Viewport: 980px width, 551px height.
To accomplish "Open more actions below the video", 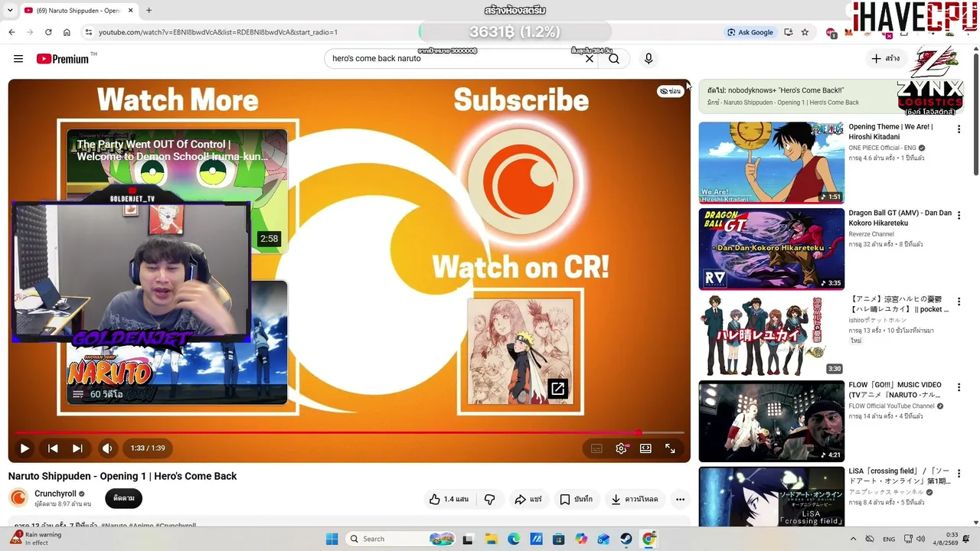I will (680, 499).
